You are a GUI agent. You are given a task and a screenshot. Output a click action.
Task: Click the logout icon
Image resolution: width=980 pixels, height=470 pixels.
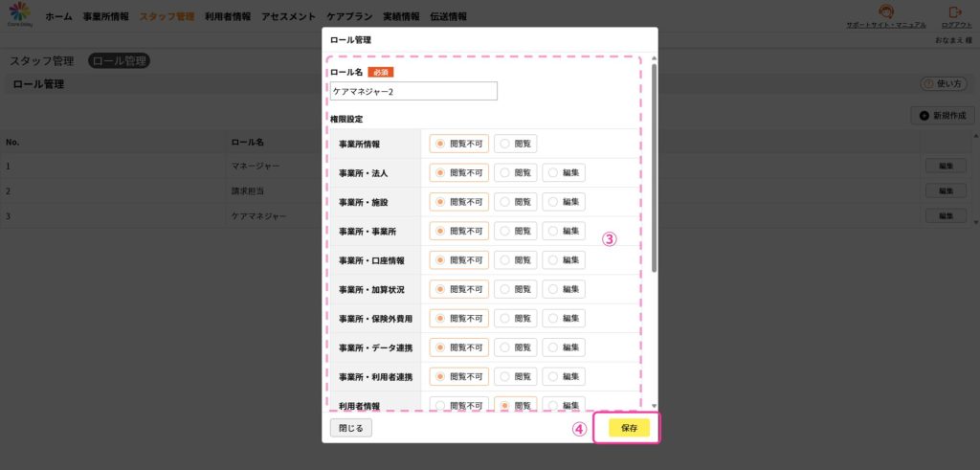point(954,12)
